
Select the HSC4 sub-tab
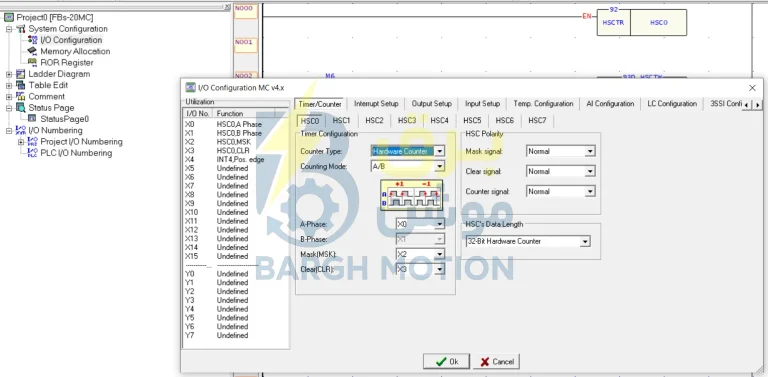[x=439, y=120]
